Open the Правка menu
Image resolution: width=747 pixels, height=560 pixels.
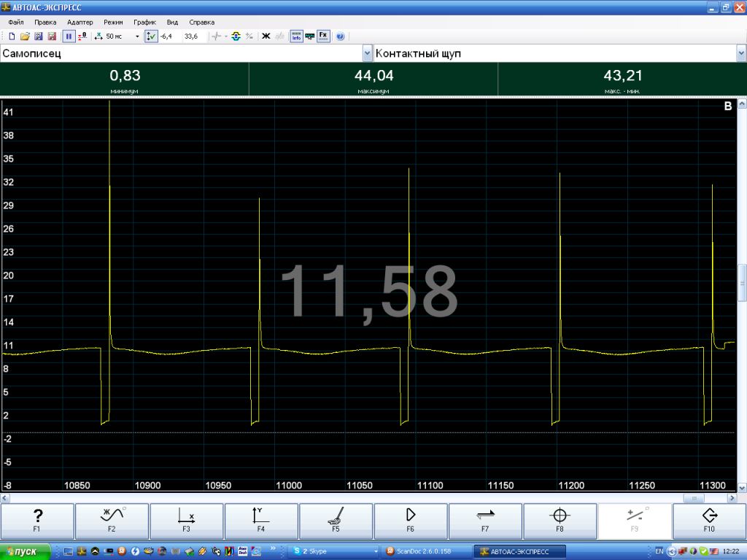pyautogui.click(x=45, y=22)
